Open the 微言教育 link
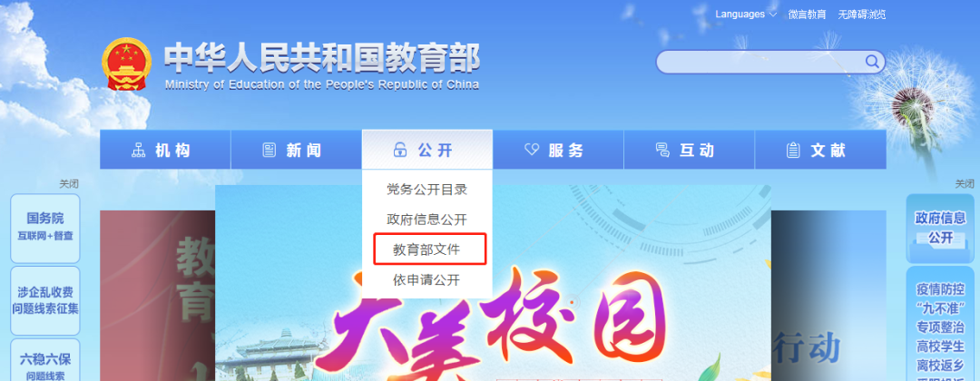 (x=807, y=15)
